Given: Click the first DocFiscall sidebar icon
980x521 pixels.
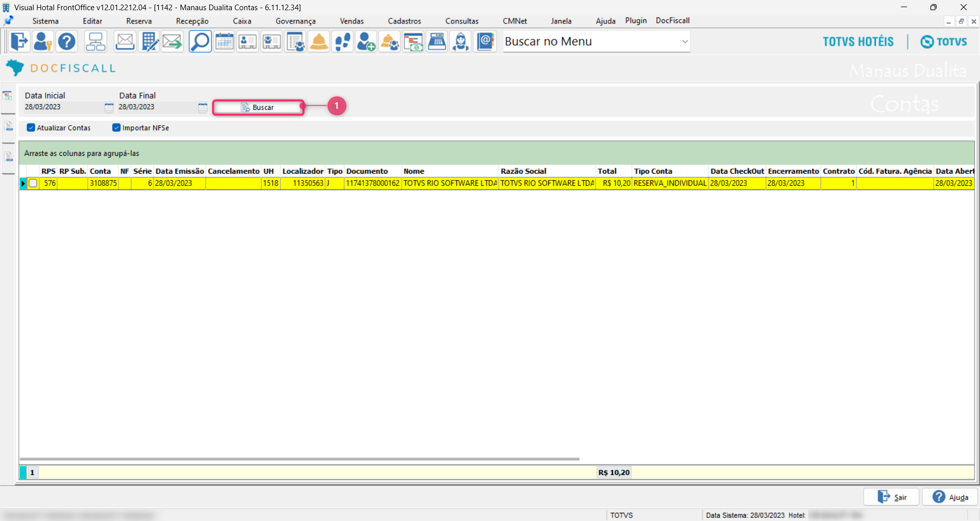Looking at the screenshot, I should pos(8,96).
